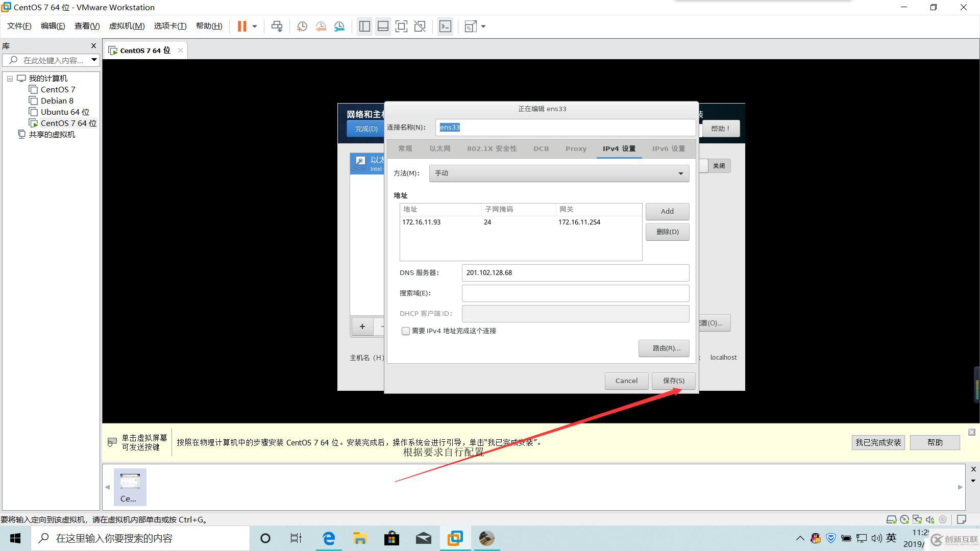The width and height of the screenshot is (980, 551).
Task: Click the + add network device button
Action: pyautogui.click(x=362, y=327)
